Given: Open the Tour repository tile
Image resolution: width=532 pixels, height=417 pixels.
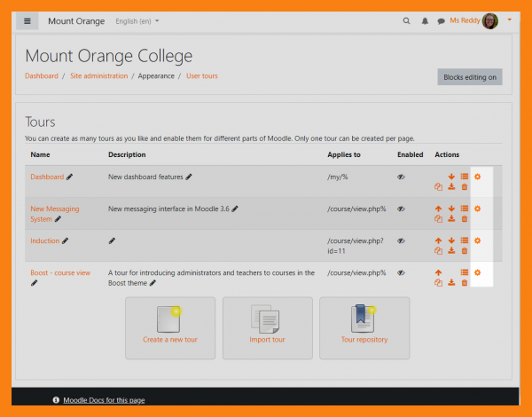Looking at the screenshot, I should click(x=364, y=327).
